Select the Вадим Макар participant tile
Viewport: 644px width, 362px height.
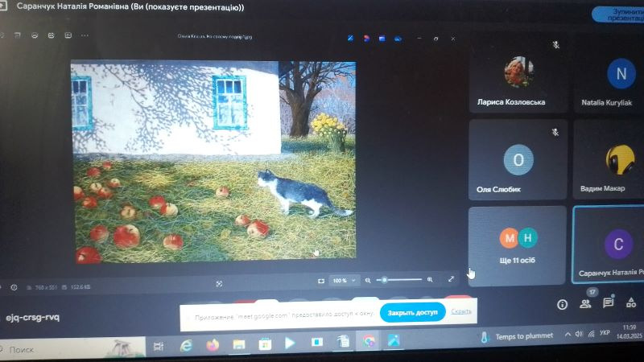click(x=609, y=159)
